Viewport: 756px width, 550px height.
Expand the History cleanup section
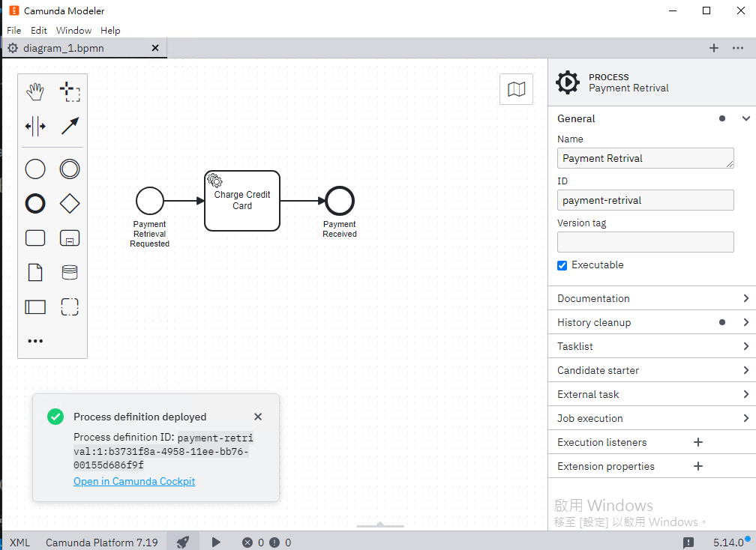[652, 322]
